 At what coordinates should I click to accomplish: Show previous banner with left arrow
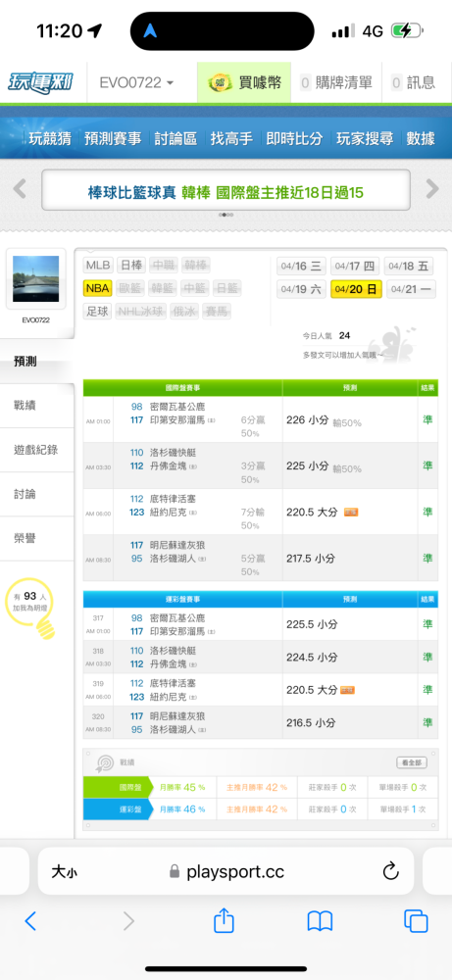tap(20, 188)
